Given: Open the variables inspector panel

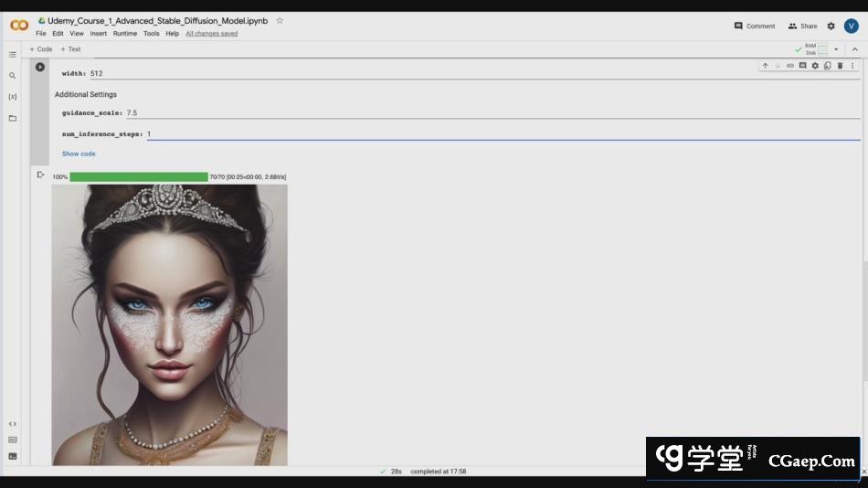Looking at the screenshot, I should tap(13, 97).
